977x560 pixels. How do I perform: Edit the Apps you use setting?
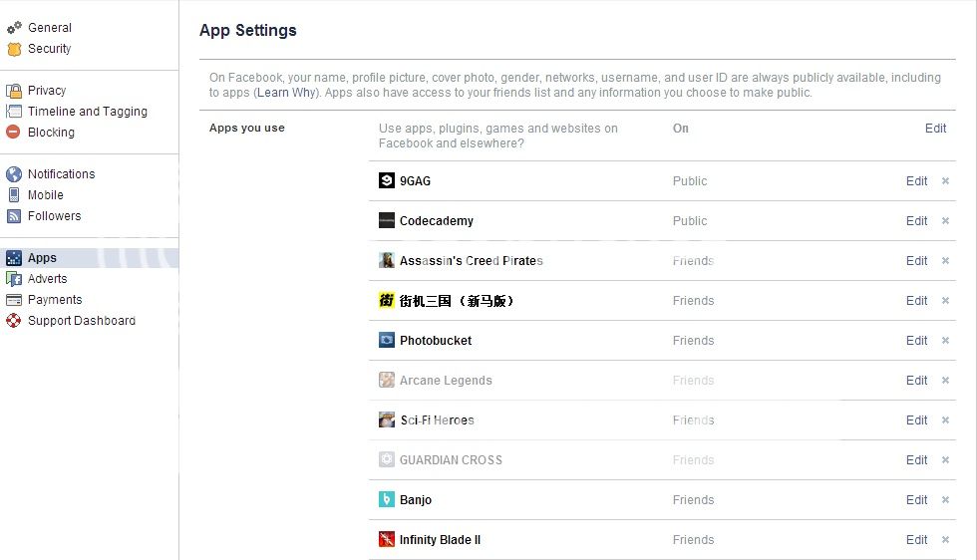(x=935, y=129)
